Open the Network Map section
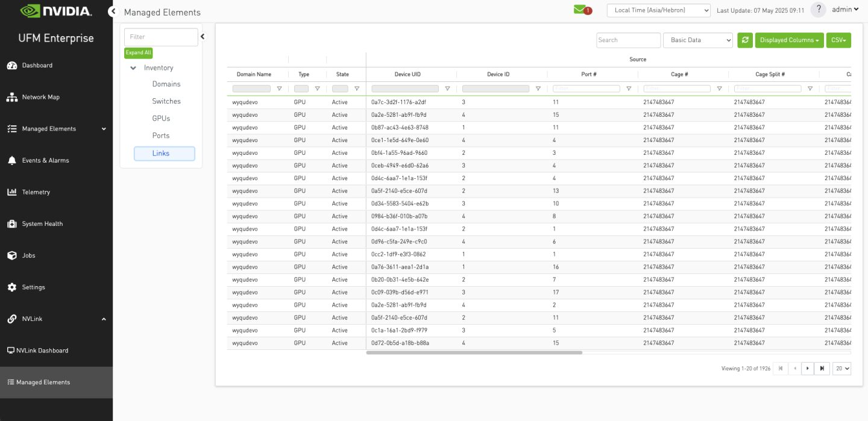Screen dimensions: 868x421 point(40,97)
